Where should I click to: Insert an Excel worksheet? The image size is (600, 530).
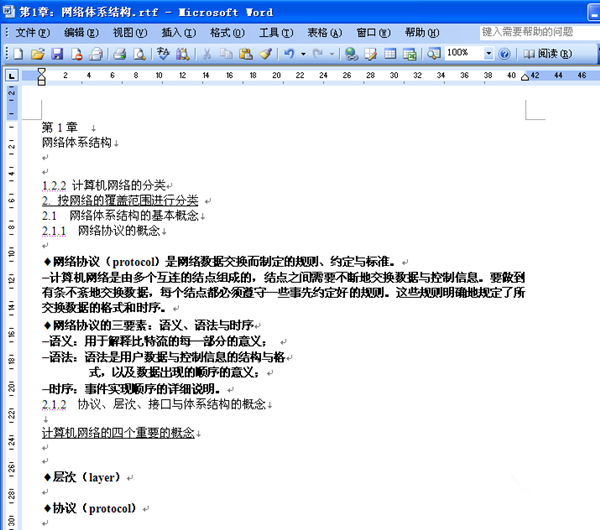[409, 54]
